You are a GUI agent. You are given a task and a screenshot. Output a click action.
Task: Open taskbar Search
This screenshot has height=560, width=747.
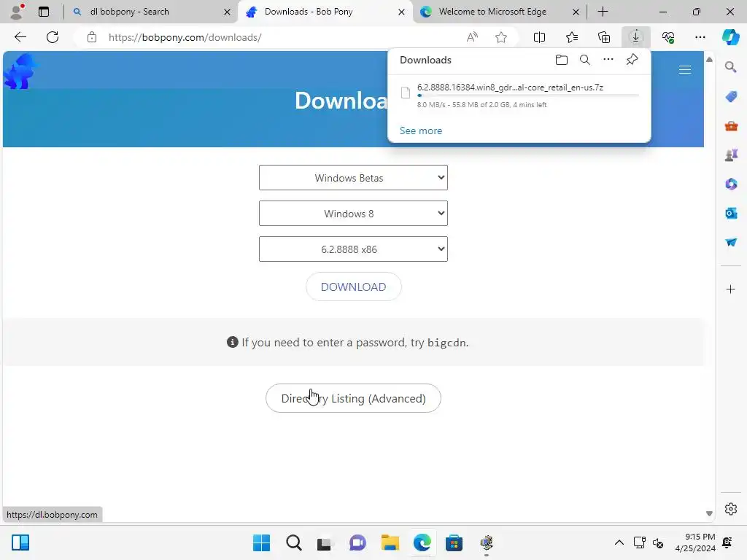[x=293, y=542]
